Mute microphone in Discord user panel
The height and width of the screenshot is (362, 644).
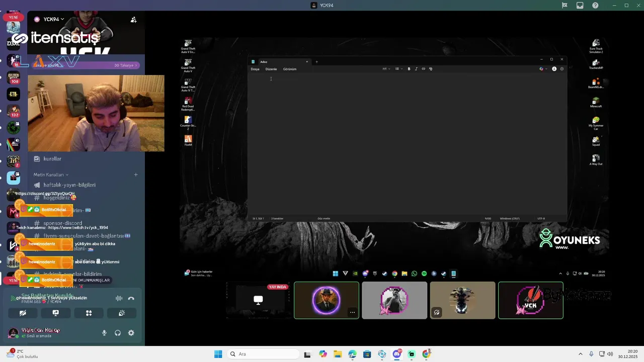pos(104,333)
